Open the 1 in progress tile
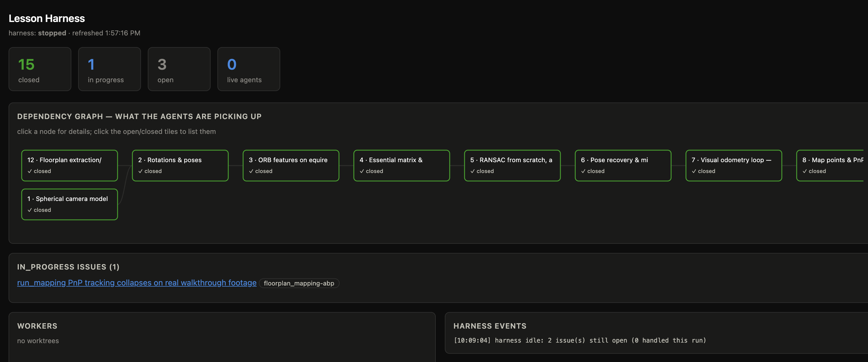The height and width of the screenshot is (362, 868). pos(110,69)
